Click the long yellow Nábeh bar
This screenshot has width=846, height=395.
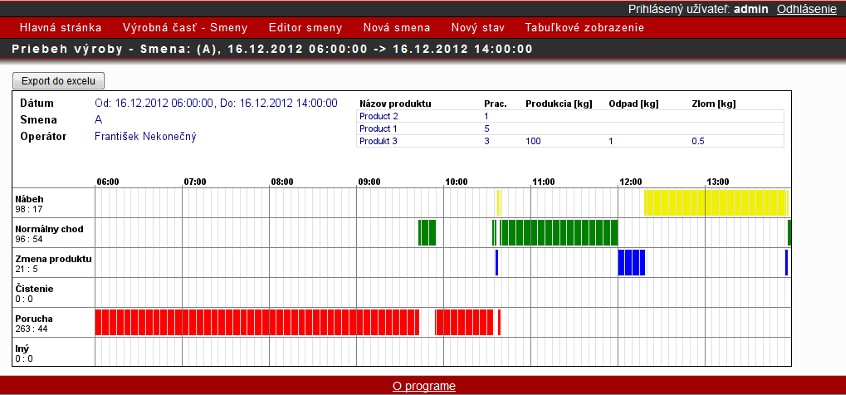click(x=717, y=202)
